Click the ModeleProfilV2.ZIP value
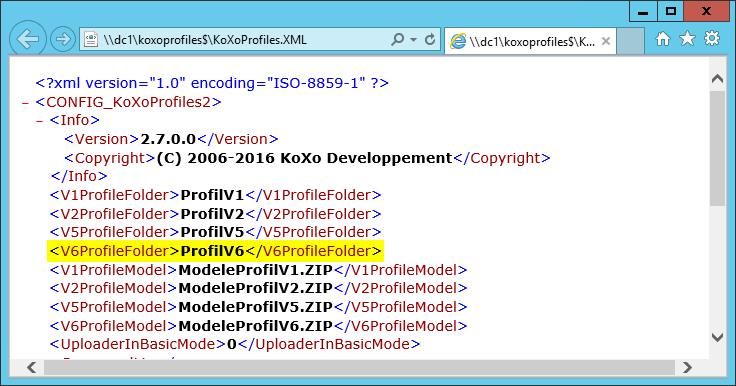 tap(255, 288)
